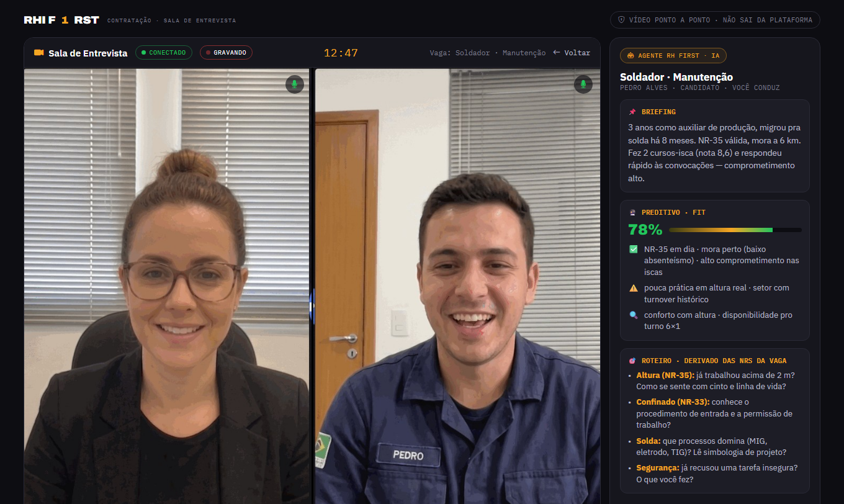844x504 pixels.
Task: Click the crystal ball icon next to PREDITIVO
Action: pos(632,213)
